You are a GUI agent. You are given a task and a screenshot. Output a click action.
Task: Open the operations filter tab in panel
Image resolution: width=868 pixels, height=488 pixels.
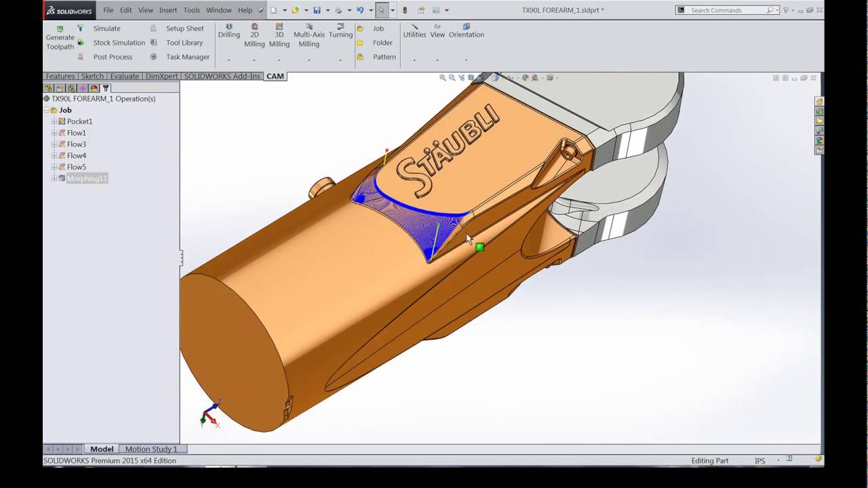tap(106, 88)
